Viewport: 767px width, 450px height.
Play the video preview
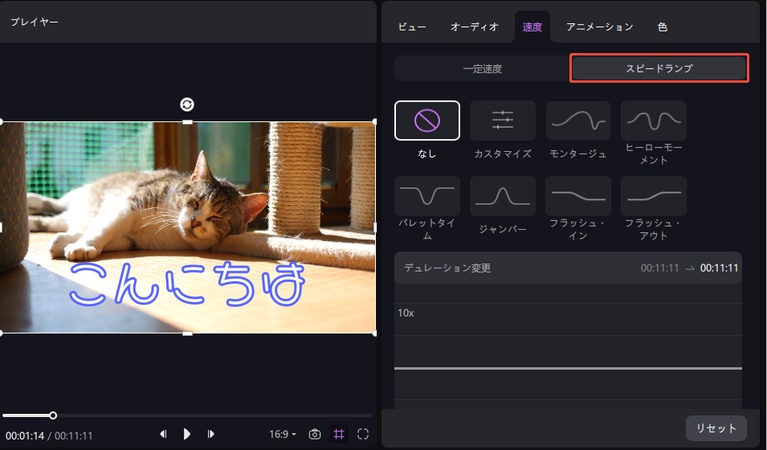[x=187, y=434]
